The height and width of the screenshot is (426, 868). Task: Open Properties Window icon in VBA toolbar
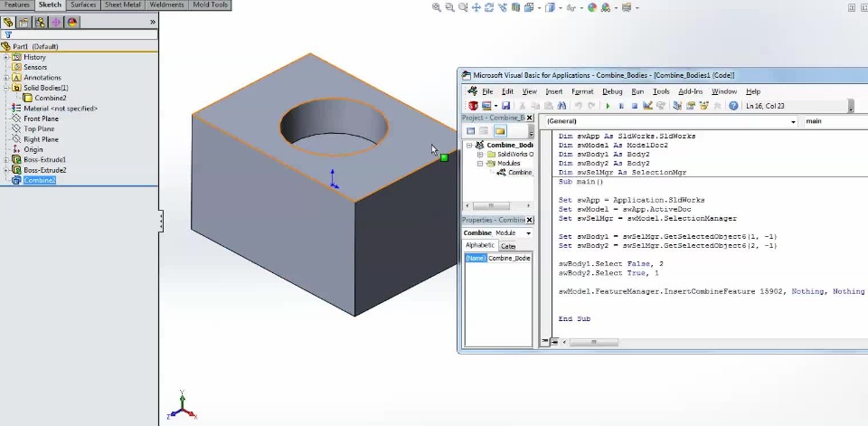(690, 105)
